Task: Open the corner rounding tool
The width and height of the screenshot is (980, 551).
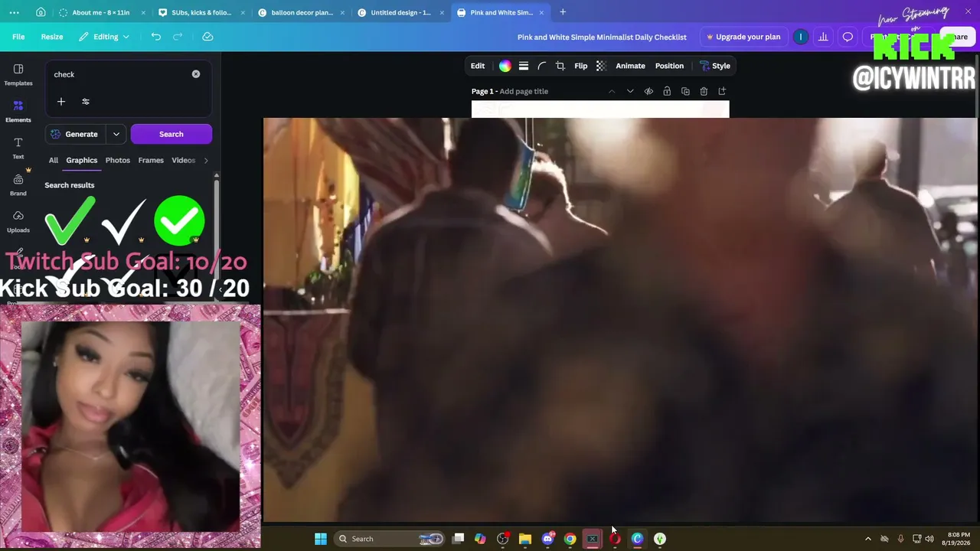Action: pyautogui.click(x=542, y=66)
